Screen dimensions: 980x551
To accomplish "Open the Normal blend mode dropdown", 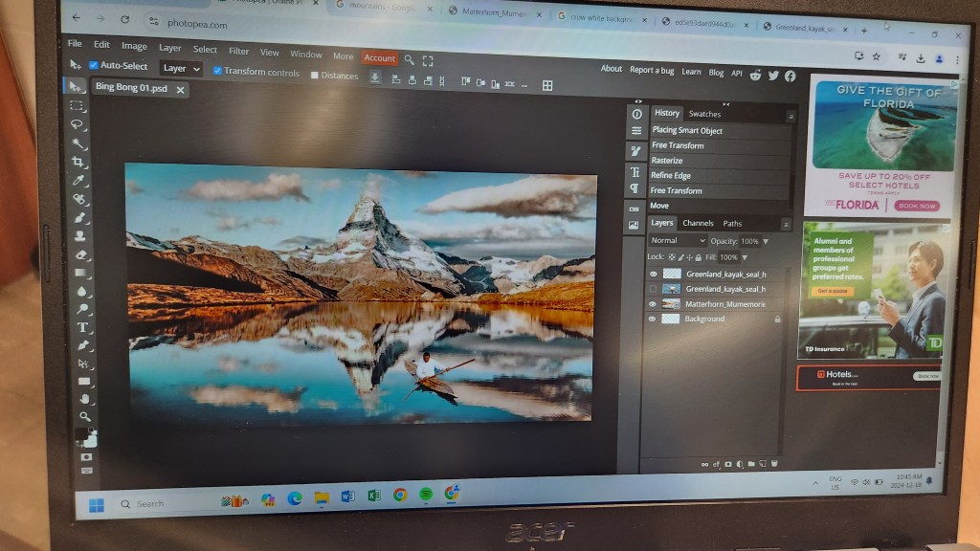I will click(x=678, y=241).
